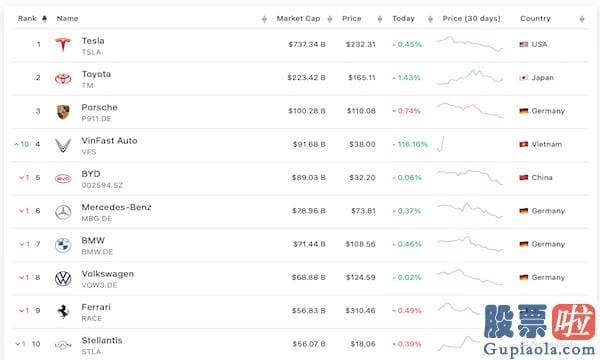Open the Tesla company name link
The width and height of the screenshot is (600, 360).
click(x=93, y=41)
